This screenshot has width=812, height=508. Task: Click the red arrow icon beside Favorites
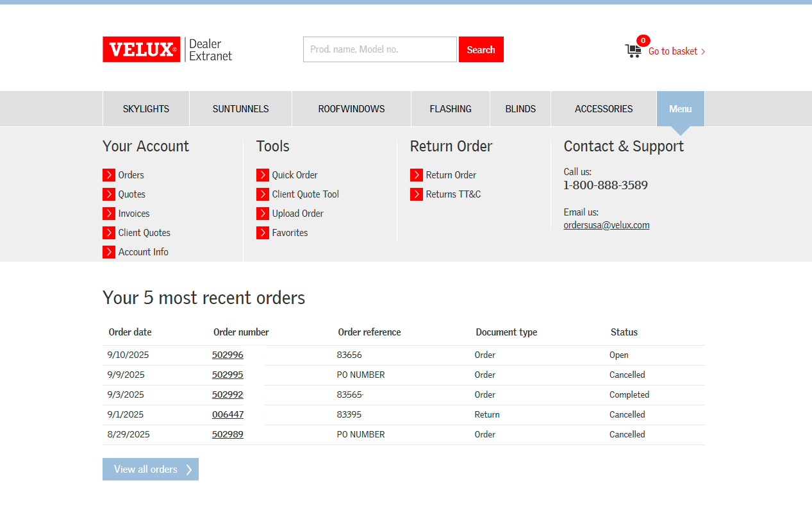pyautogui.click(x=263, y=233)
